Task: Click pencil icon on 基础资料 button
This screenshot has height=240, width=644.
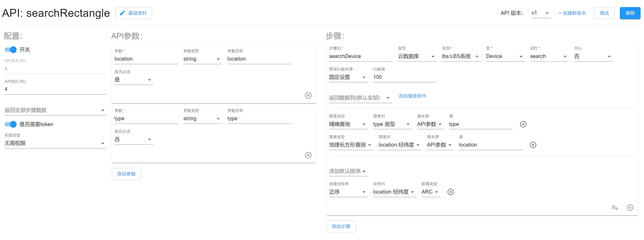Action: pos(122,13)
